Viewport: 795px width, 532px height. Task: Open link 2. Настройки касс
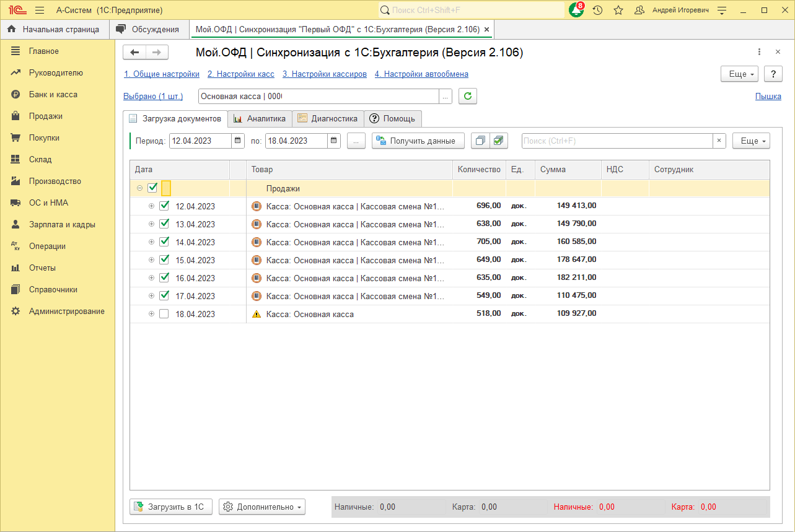241,74
